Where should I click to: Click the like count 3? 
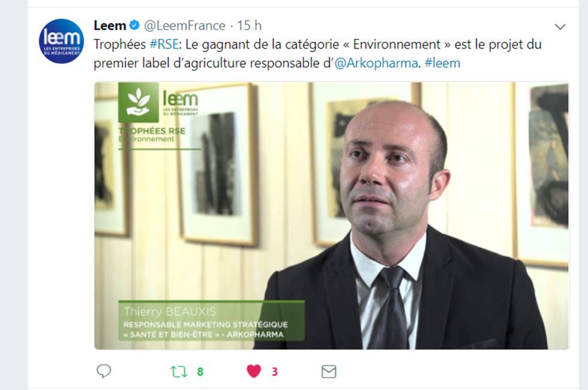tap(275, 371)
